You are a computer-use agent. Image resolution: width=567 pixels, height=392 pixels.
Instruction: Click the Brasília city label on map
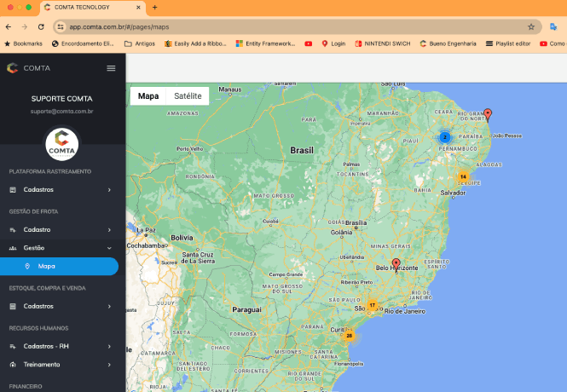tap(356, 222)
